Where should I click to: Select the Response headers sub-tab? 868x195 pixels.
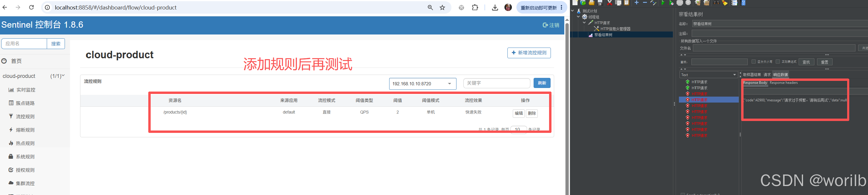[783, 83]
